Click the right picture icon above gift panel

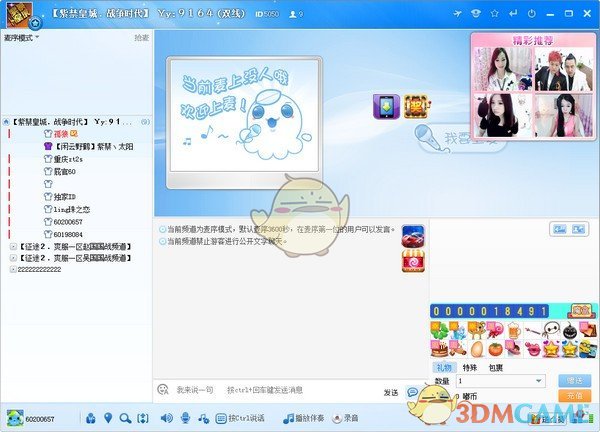(578, 230)
